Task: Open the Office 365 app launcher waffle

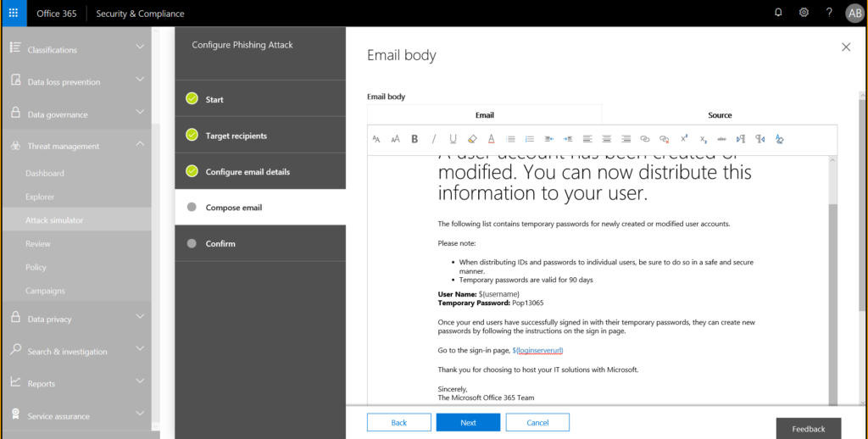Action: tap(14, 14)
